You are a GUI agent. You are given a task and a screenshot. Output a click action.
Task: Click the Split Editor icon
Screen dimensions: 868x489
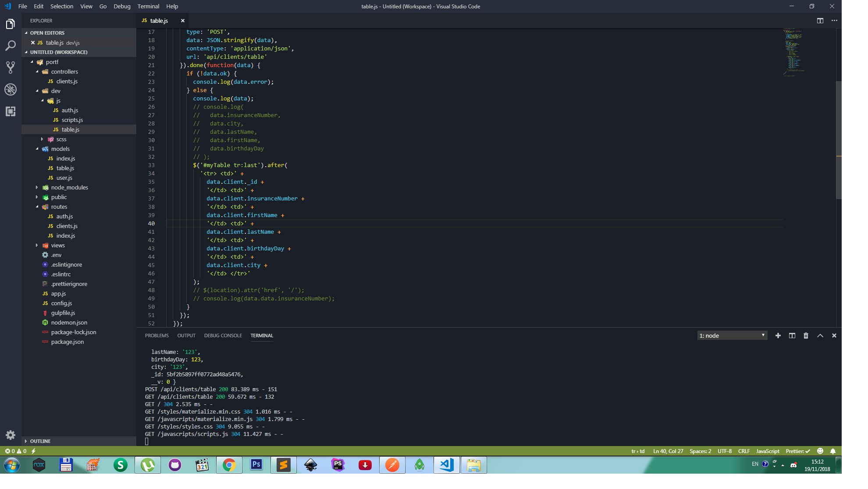[820, 21]
